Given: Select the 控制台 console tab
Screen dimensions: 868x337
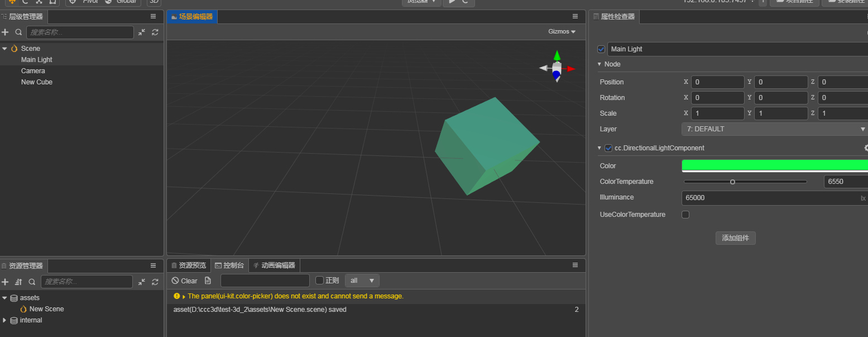Looking at the screenshot, I should (229, 265).
